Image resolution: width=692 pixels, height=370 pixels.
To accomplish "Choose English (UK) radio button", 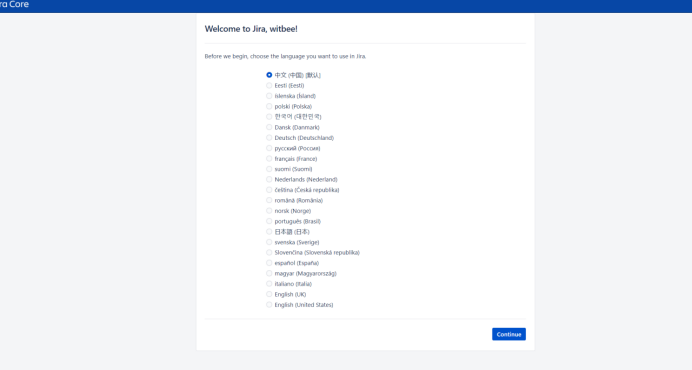I will pyautogui.click(x=269, y=294).
